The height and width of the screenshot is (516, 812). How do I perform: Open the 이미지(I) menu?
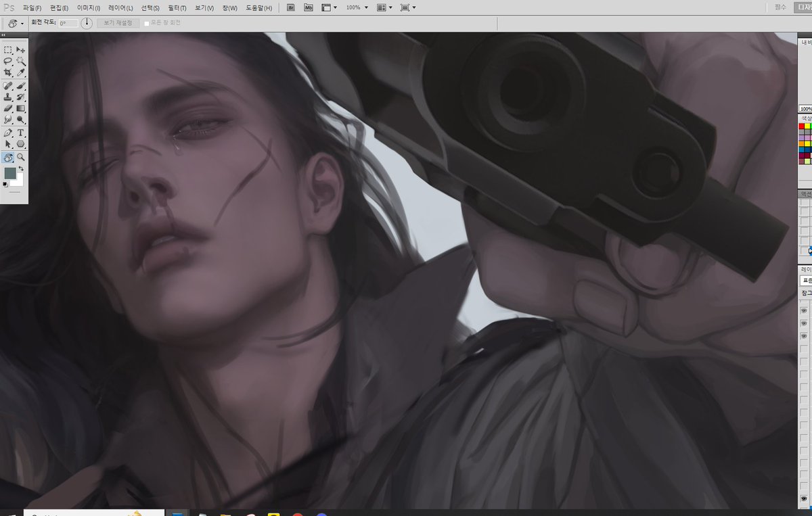click(89, 8)
